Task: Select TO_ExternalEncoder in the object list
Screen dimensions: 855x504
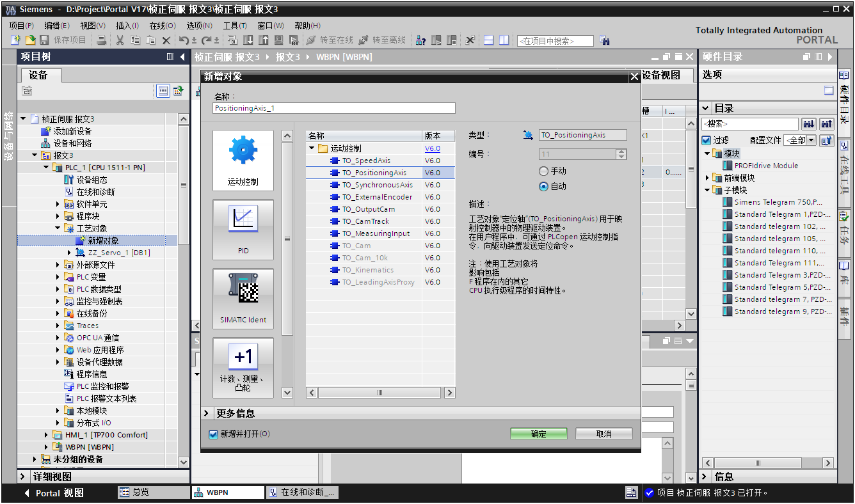Action: coord(378,197)
